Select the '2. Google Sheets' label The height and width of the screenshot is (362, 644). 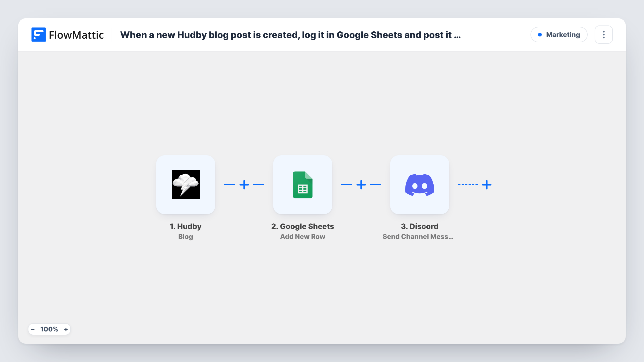tap(302, 226)
